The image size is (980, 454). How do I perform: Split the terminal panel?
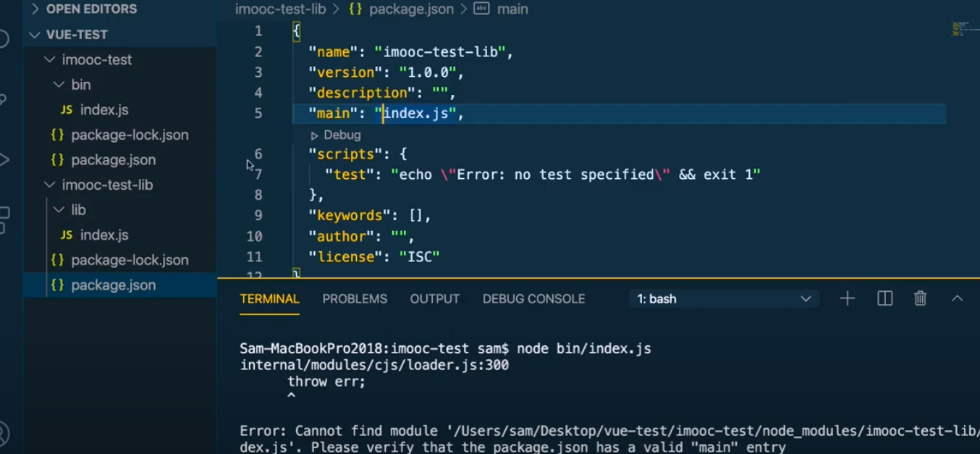pos(884,298)
